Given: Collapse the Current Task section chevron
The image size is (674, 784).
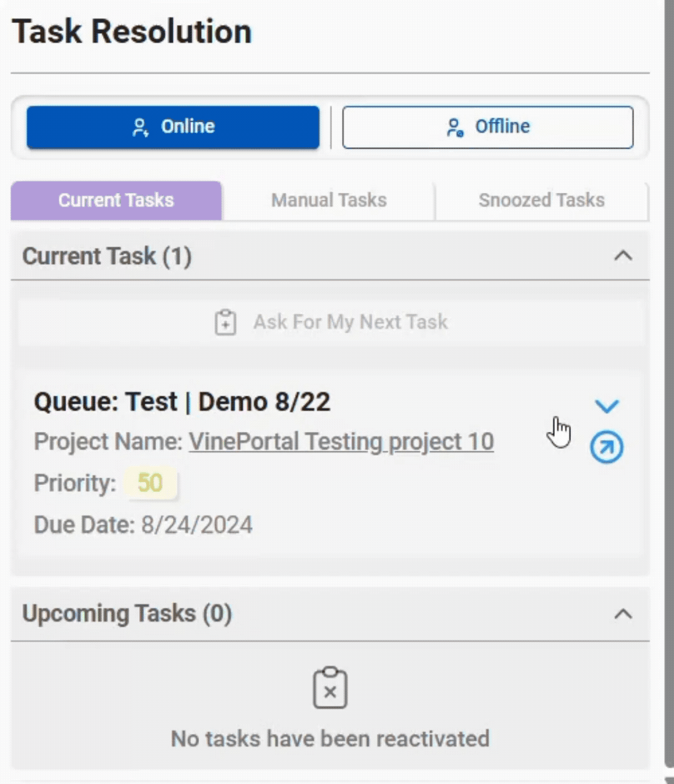Looking at the screenshot, I should tap(623, 256).
